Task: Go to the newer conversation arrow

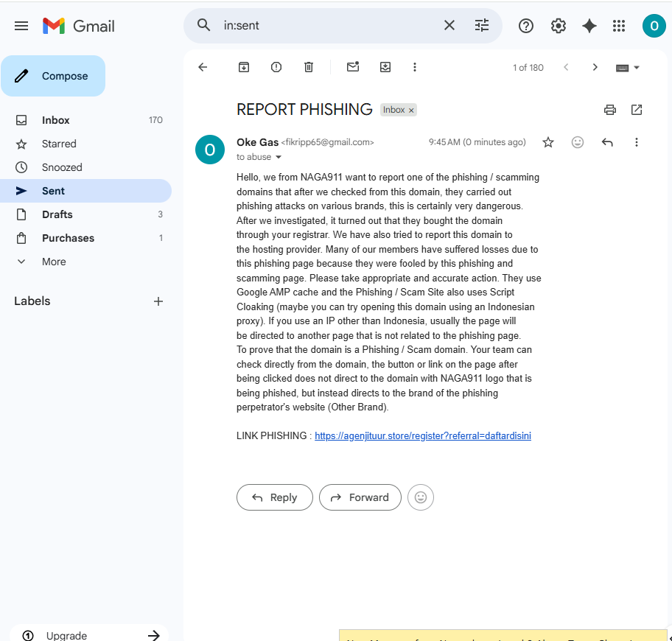Action: click(566, 67)
